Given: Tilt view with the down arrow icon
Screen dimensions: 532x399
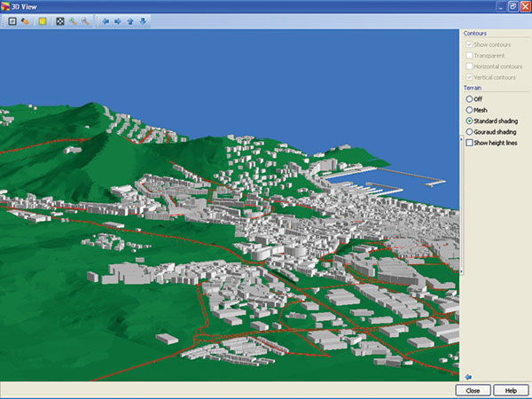Looking at the screenshot, I should [x=143, y=21].
